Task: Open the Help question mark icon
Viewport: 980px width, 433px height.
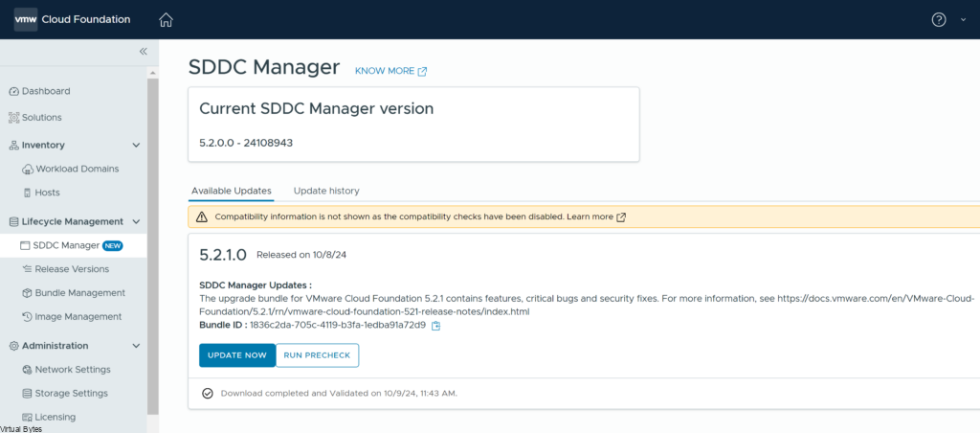Action: coord(939,19)
